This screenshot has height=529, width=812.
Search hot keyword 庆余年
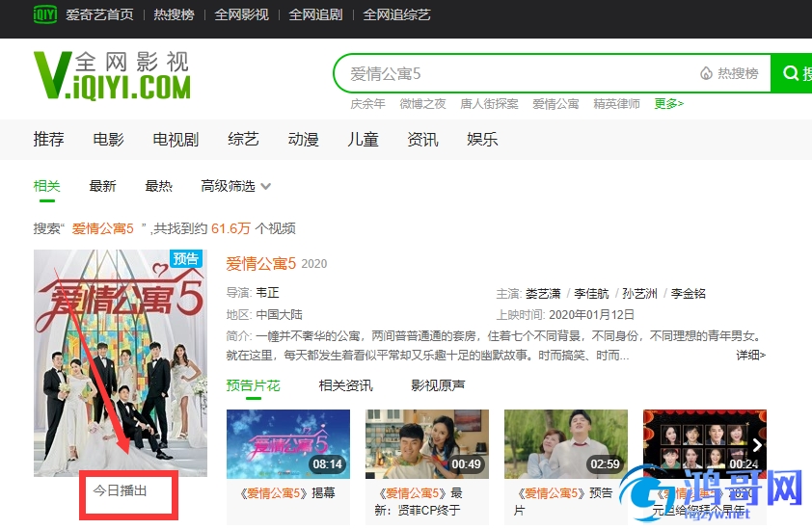[367, 104]
